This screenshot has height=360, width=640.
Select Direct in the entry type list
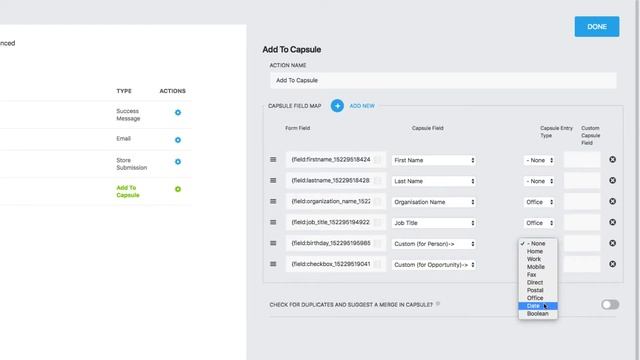tap(538, 282)
